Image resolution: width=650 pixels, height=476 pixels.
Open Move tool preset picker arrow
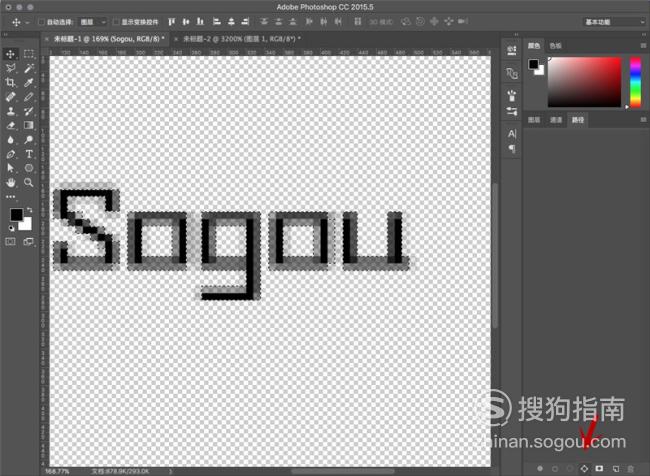point(27,22)
